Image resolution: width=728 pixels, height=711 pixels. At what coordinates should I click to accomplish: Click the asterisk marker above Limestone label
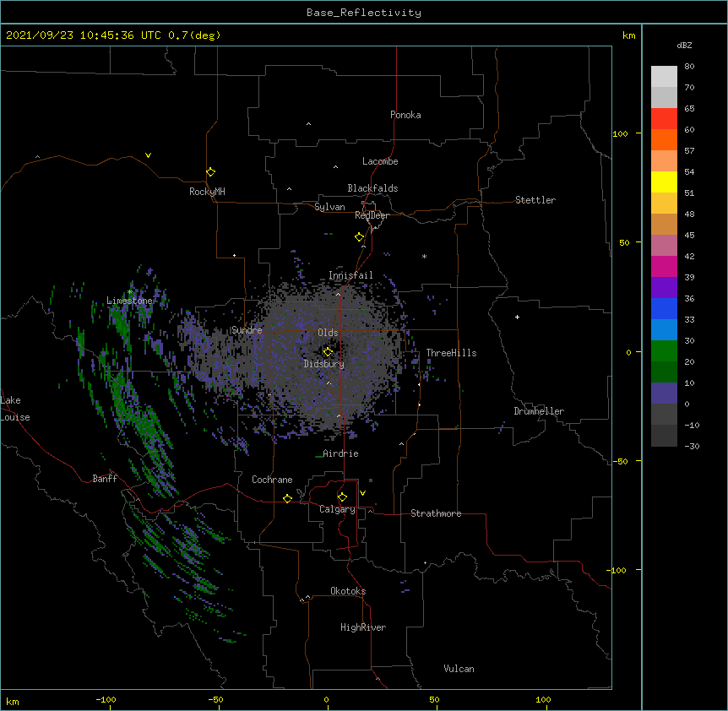(130, 292)
